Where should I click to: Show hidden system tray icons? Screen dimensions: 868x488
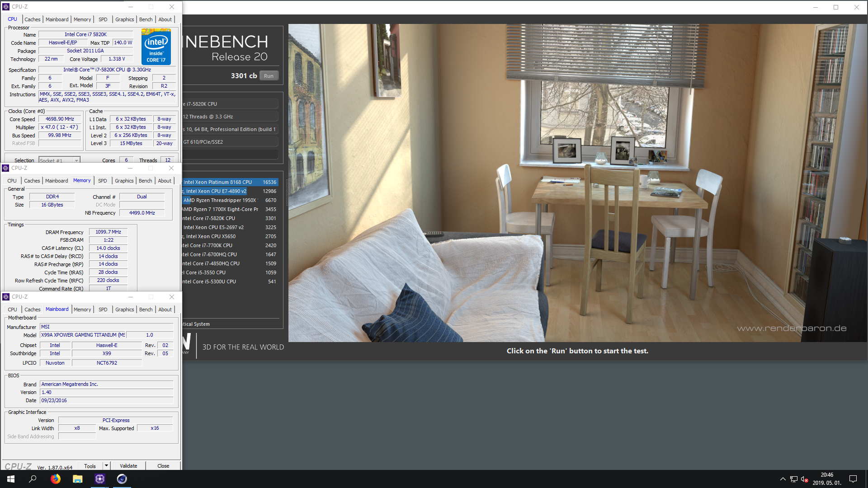(783, 479)
